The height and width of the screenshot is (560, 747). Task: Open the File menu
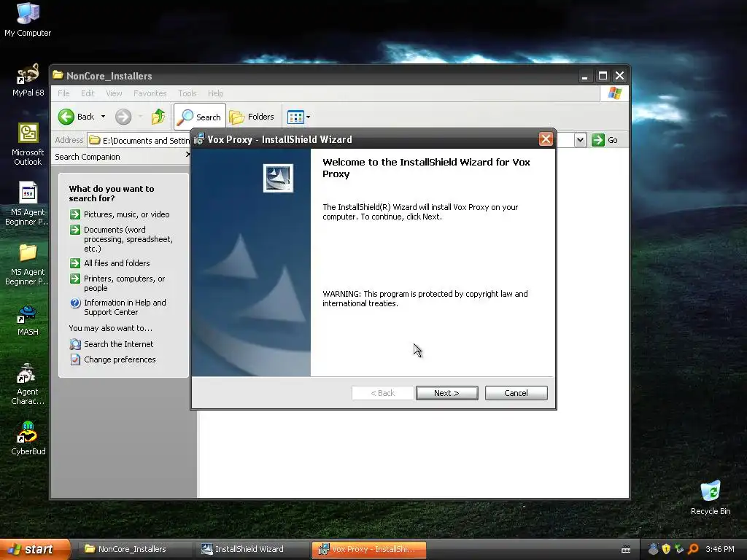[63, 93]
